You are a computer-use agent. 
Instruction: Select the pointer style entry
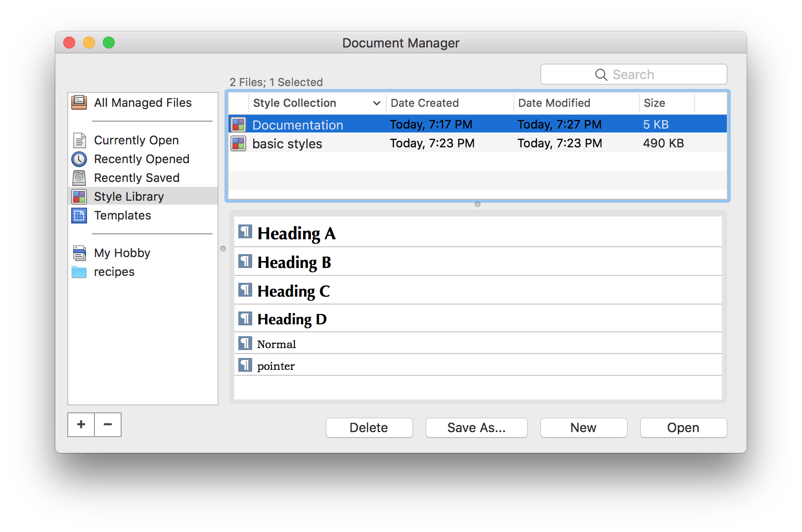tap(478, 365)
